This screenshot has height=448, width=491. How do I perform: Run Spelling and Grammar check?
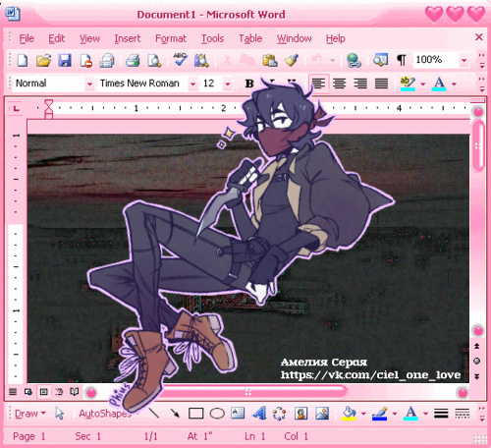[180, 60]
